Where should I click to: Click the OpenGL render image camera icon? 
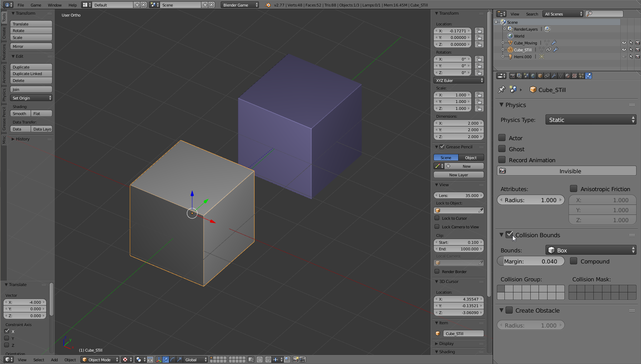coord(296,360)
